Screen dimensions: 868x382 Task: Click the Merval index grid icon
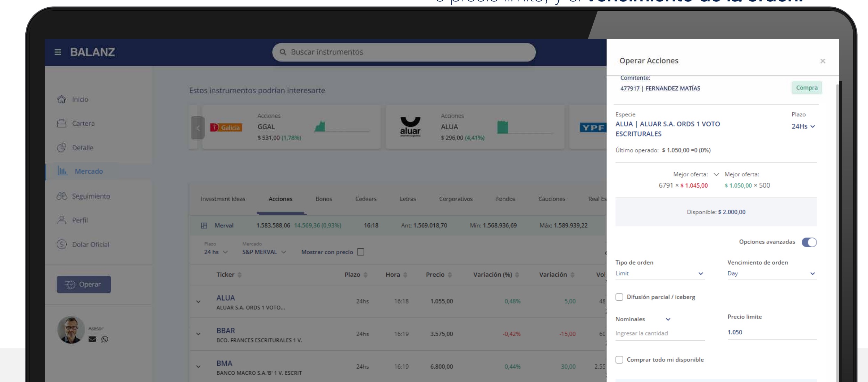click(204, 226)
